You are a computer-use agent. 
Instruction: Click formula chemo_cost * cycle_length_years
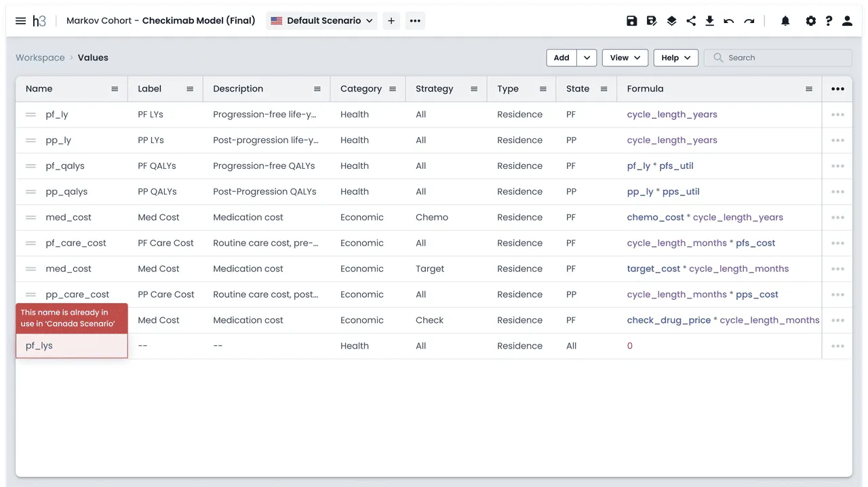(705, 218)
